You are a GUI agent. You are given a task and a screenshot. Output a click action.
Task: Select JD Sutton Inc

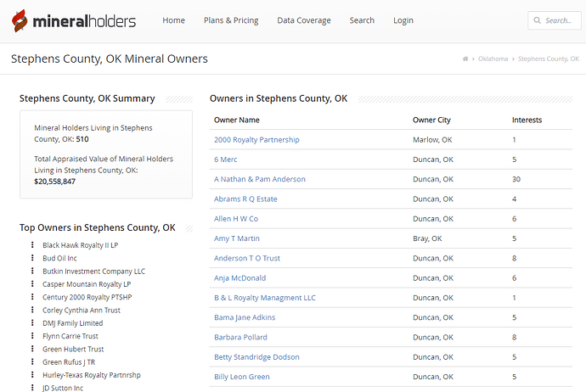pos(63,388)
